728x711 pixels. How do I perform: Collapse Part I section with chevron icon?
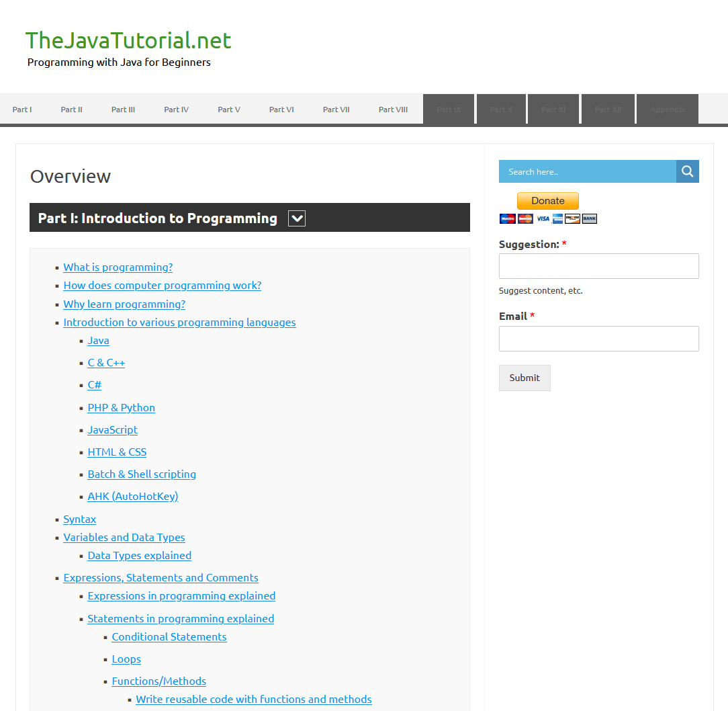[297, 218]
